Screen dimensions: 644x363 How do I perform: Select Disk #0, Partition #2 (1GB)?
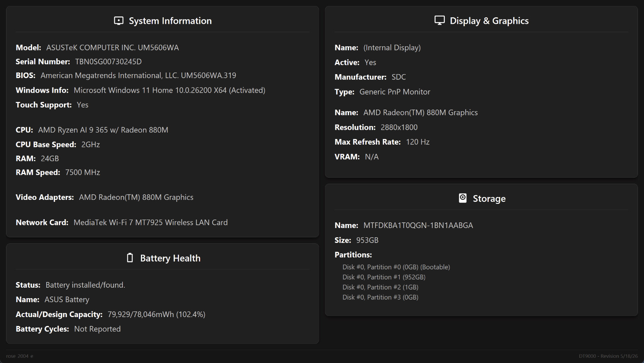(x=380, y=287)
